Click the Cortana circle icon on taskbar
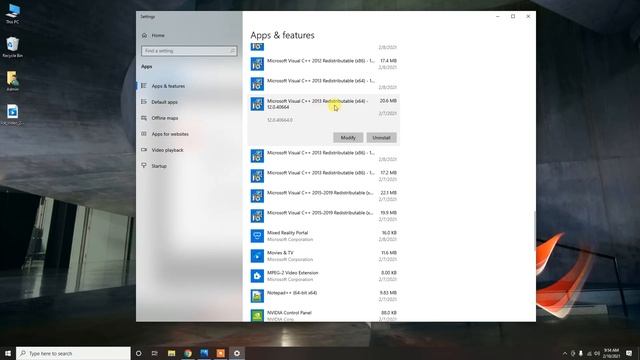This screenshot has height=360, width=640. 138,353
